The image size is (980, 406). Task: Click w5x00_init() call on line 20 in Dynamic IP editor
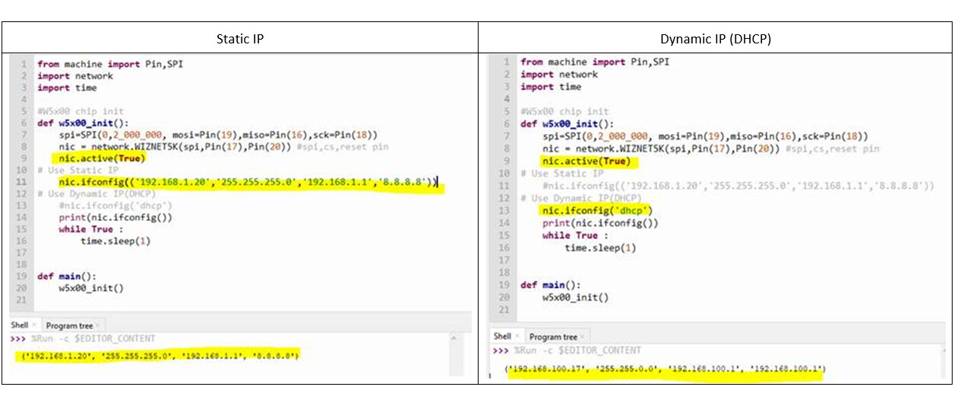(575, 297)
